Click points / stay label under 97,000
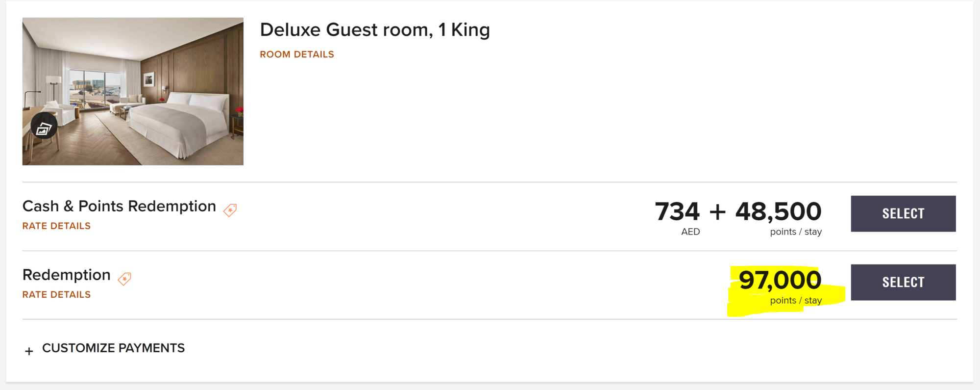 tap(795, 301)
